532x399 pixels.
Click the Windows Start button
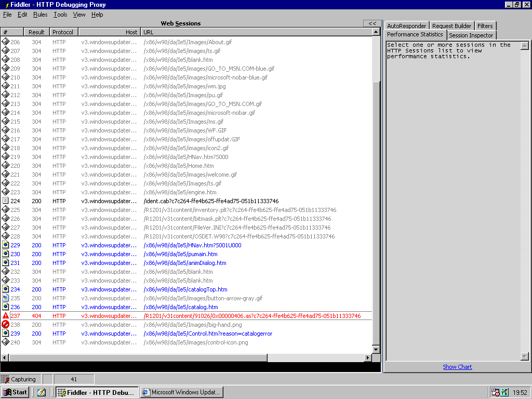click(x=15, y=392)
